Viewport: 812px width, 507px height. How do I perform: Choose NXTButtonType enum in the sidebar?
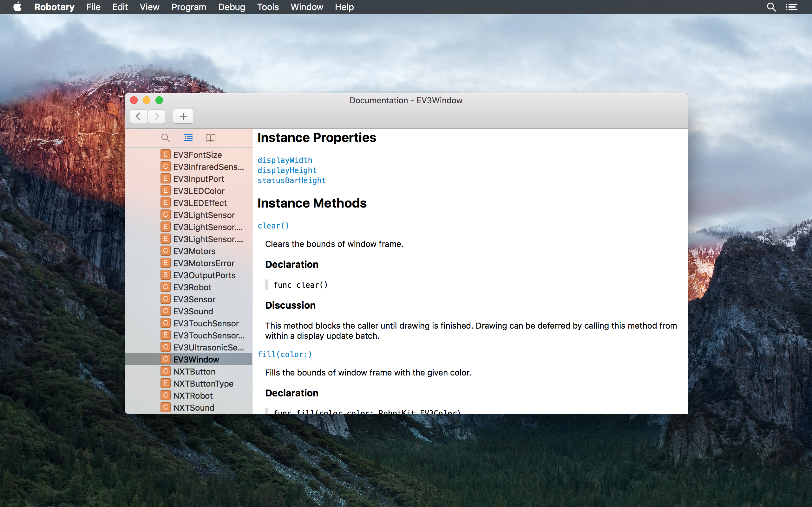click(x=203, y=384)
